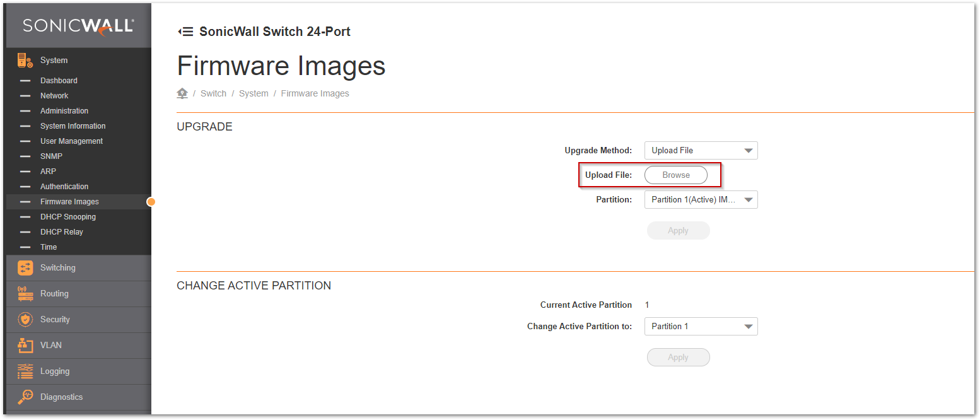Open the Partition dropdown in Upgrade section
The width and height of the screenshot is (980, 420).
[701, 200]
